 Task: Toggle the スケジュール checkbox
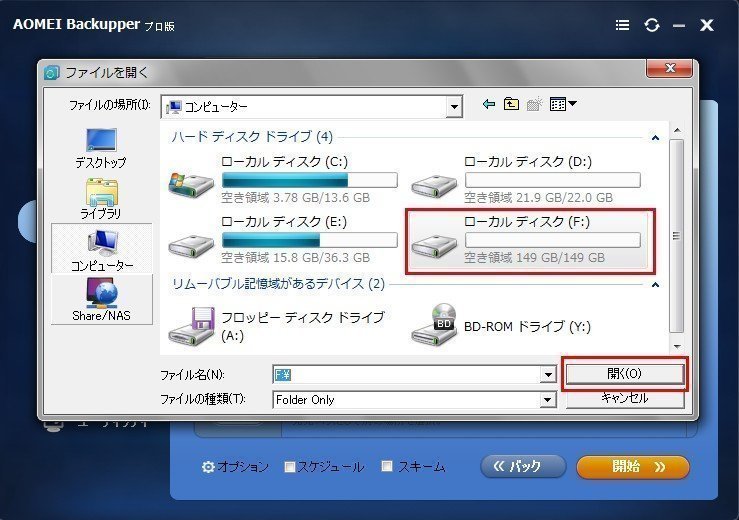pyautogui.click(x=289, y=467)
